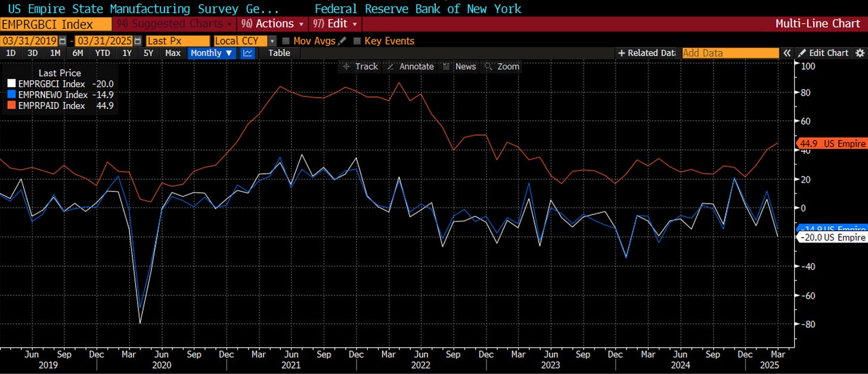This screenshot has height=374, width=868.
Task: Enable the Mov Avgs checkbox
Action: coord(286,41)
